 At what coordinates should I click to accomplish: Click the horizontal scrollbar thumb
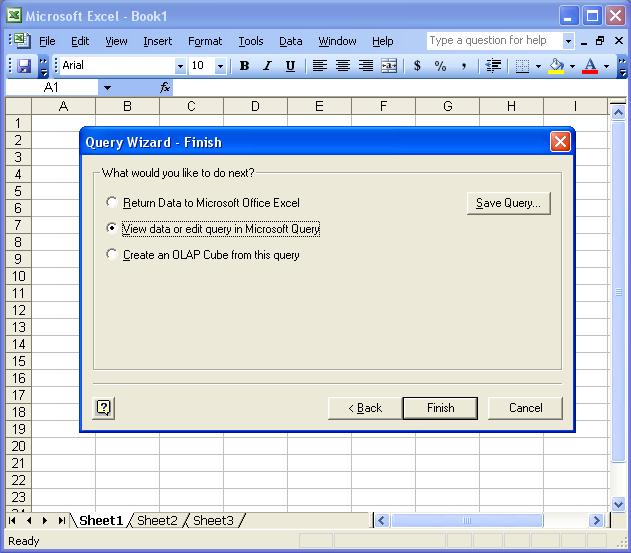point(467,520)
